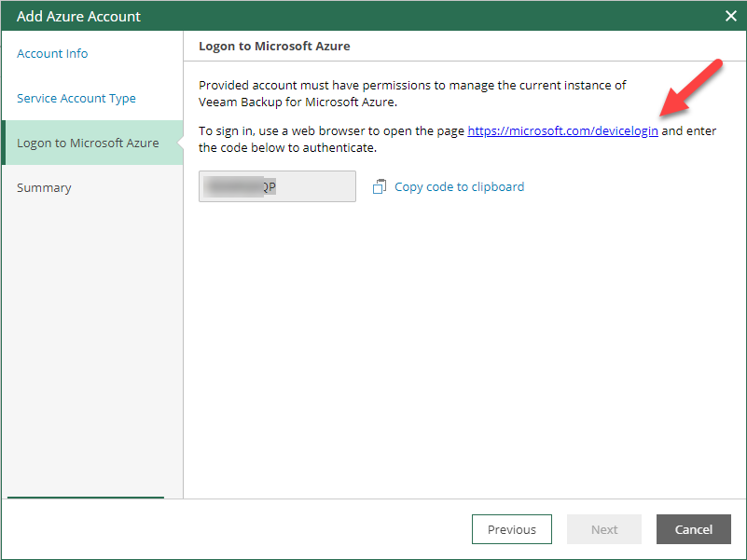Click the 'Provided account must have permissions' text
The image size is (747, 560).
[x=412, y=93]
